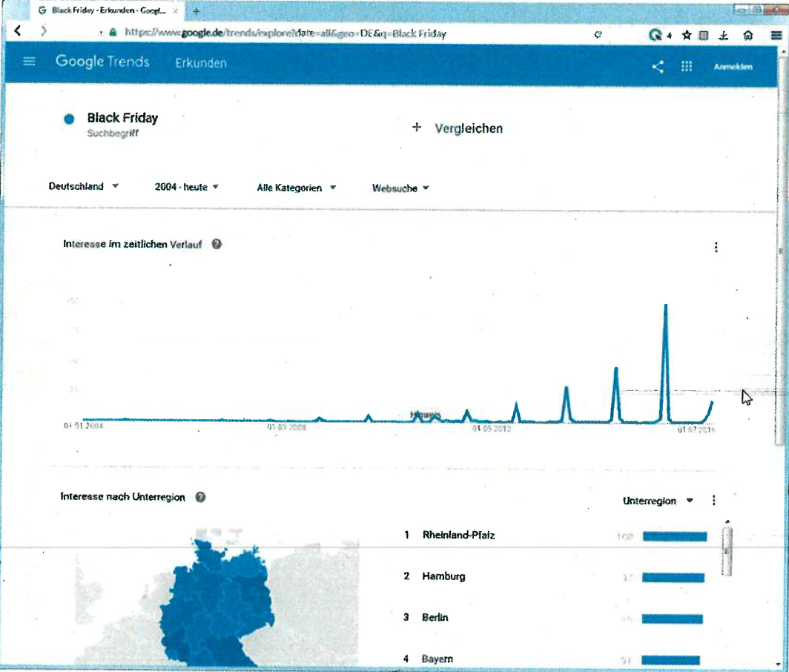Image resolution: width=789 pixels, height=672 pixels.
Task: Open the browser hamburger menu
Action: point(776,36)
